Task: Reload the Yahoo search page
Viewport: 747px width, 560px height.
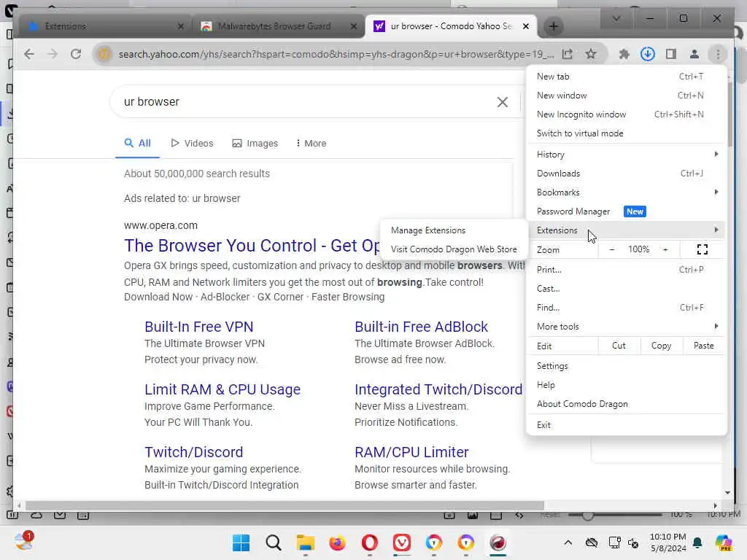Action: pos(76,54)
